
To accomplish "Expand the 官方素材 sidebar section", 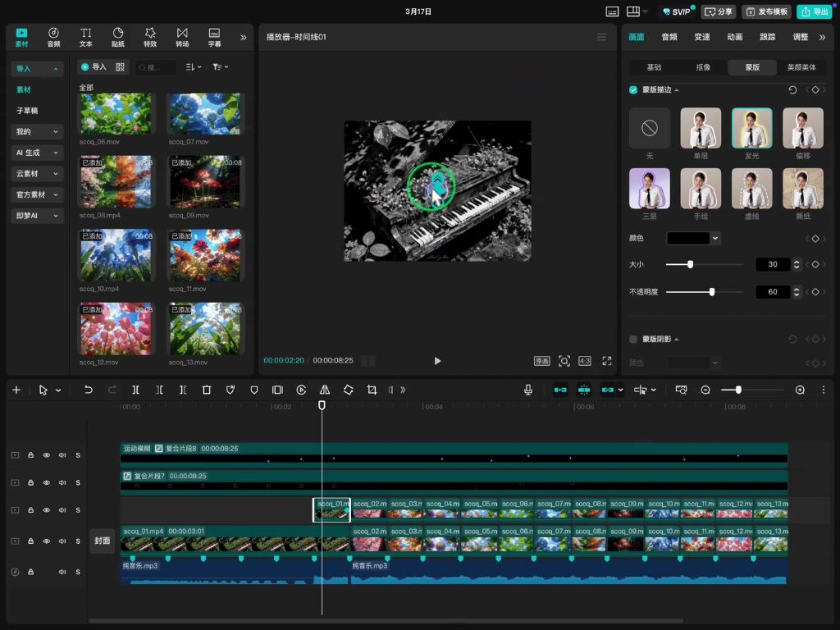I will [x=37, y=194].
